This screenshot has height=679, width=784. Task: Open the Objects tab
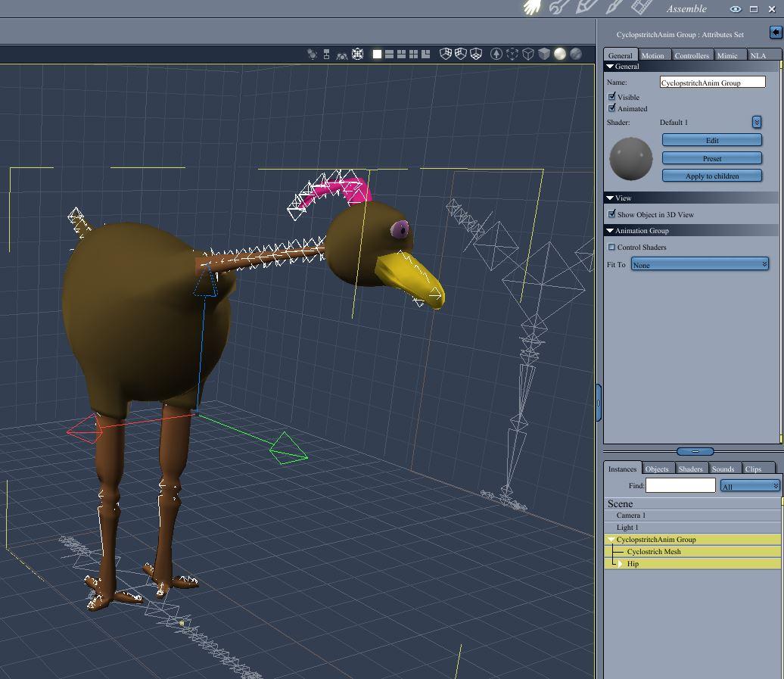tap(657, 469)
